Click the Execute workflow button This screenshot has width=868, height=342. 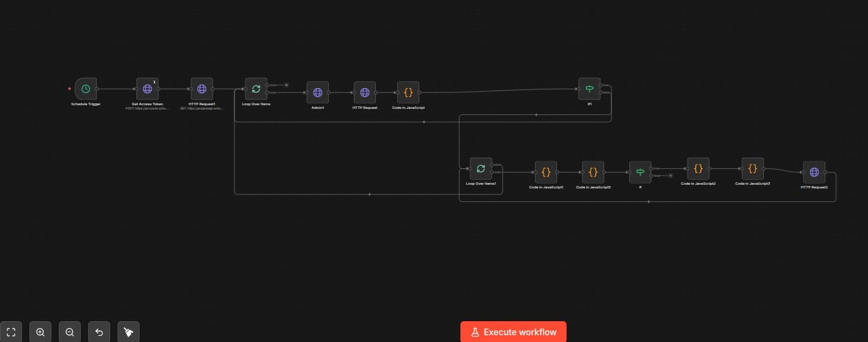[513, 332]
